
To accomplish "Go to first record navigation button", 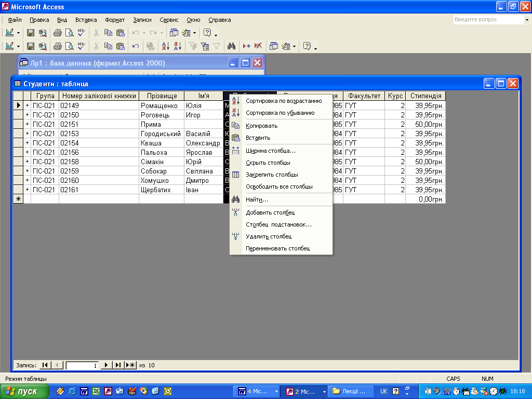I will 45,365.
